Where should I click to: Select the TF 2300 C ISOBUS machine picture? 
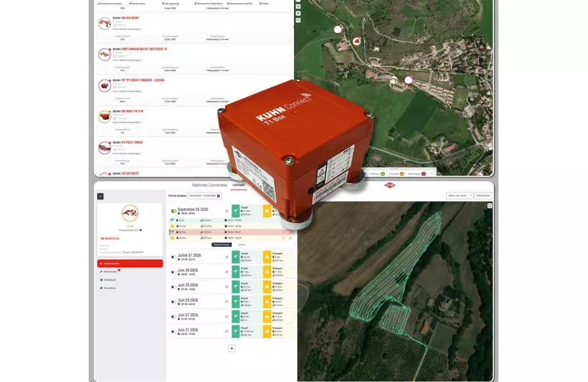[105, 86]
